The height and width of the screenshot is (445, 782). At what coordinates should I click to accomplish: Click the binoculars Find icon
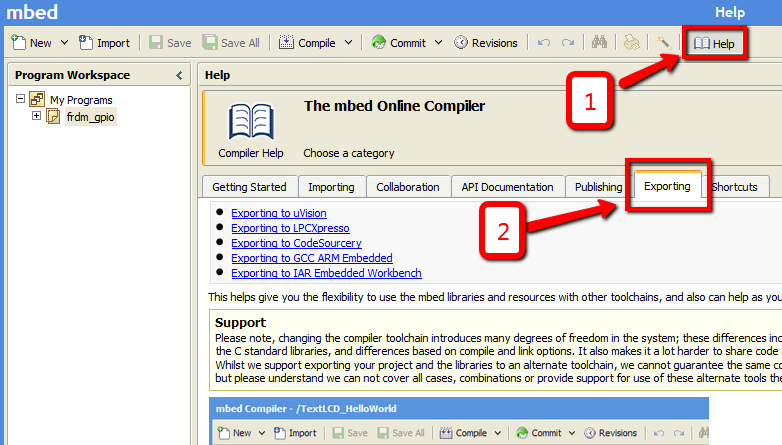(599, 42)
